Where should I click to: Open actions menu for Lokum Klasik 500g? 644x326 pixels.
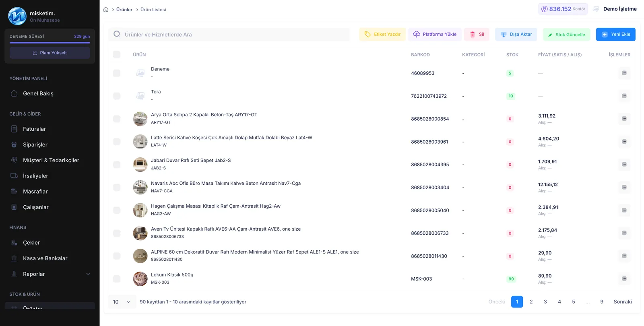pyautogui.click(x=624, y=279)
